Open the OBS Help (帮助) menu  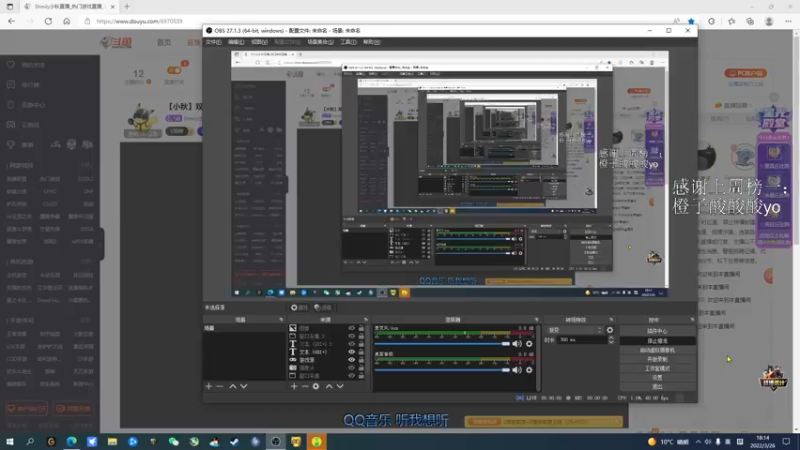[372, 42]
